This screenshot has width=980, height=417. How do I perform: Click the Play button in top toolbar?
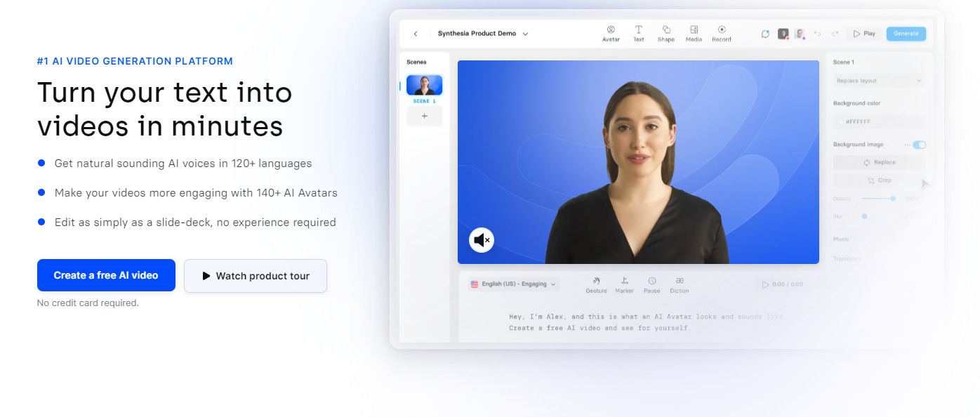[x=864, y=34]
